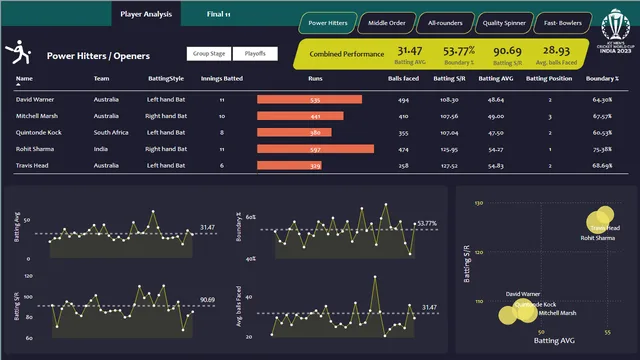The image size is (640, 360).
Task: Click Quinton de Kock bubble label in scatter
Action: pos(536,304)
